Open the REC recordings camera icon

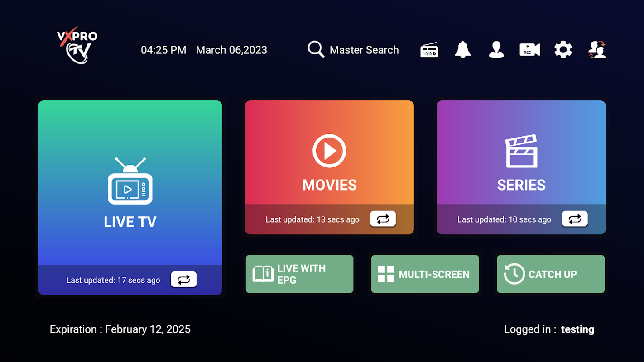tap(530, 50)
